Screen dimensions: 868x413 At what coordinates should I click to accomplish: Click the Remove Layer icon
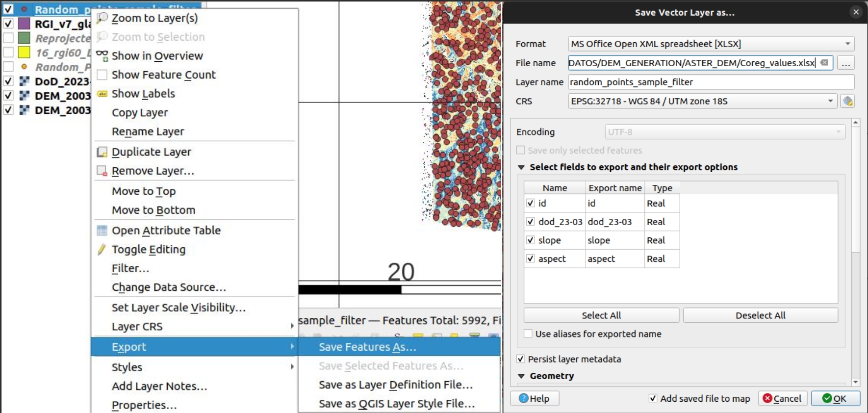[x=102, y=171]
